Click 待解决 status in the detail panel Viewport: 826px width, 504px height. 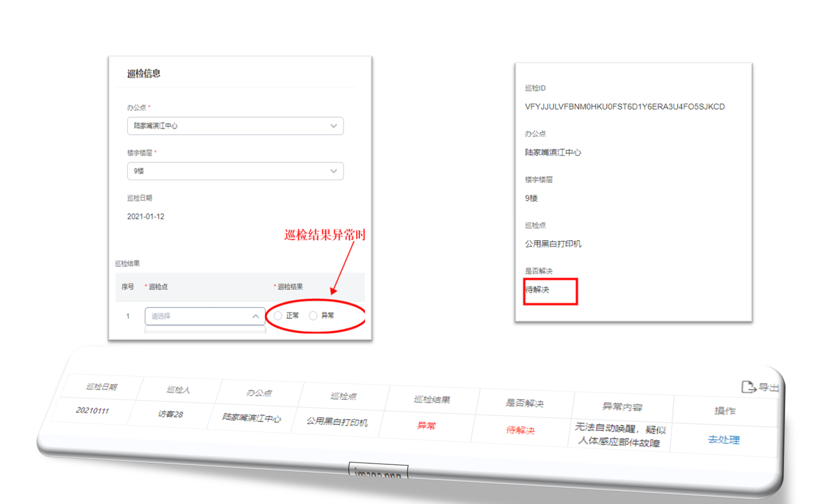pyautogui.click(x=538, y=290)
